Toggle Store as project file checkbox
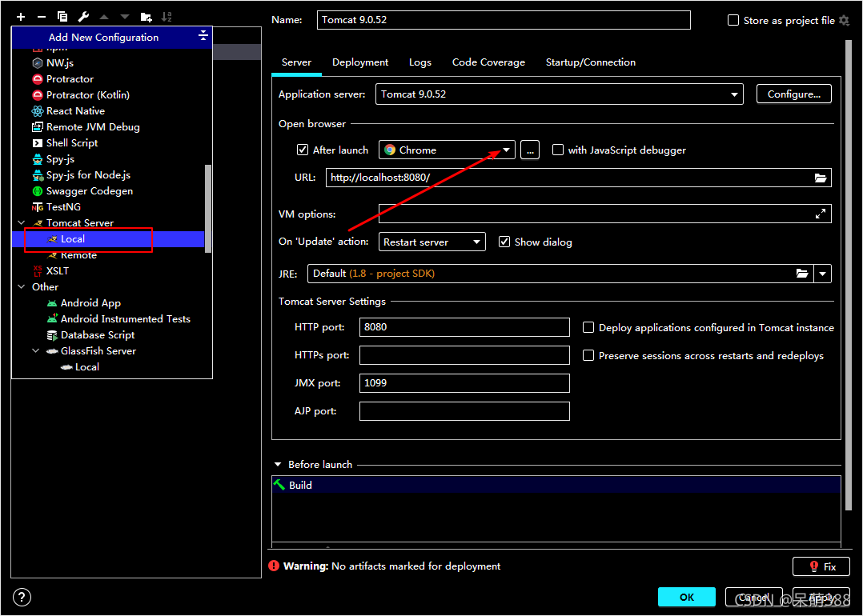 pyautogui.click(x=733, y=20)
